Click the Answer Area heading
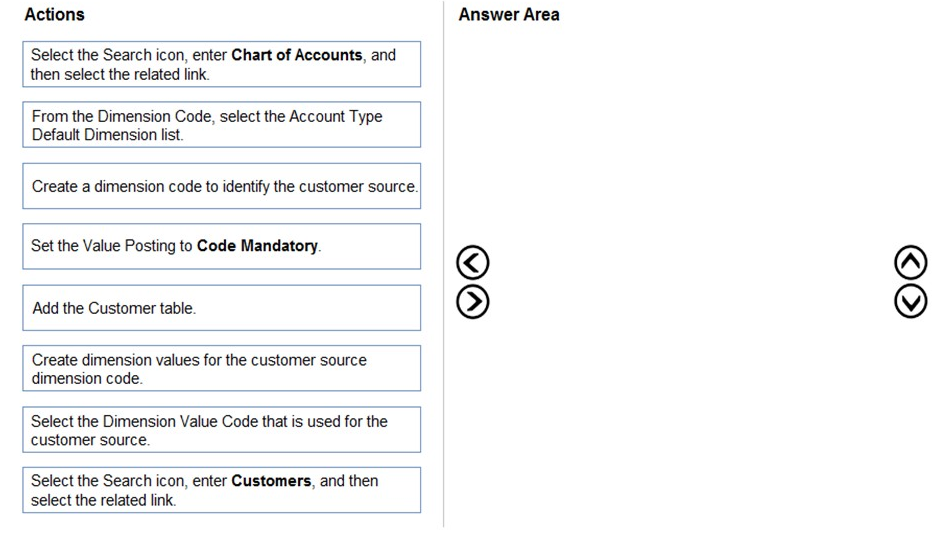Viewport: 950px width, 538px height. click(x=508, y=15)
